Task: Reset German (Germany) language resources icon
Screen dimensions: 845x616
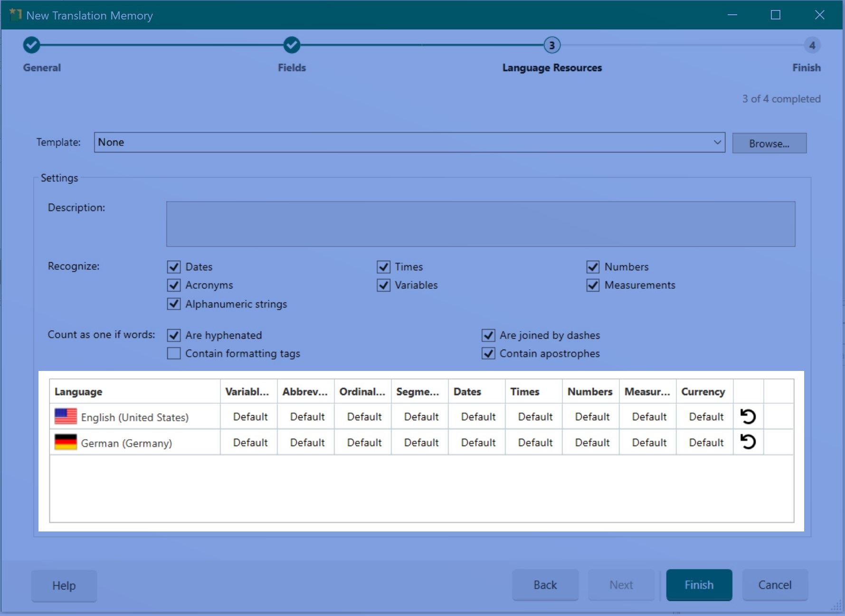Action: 748,442
